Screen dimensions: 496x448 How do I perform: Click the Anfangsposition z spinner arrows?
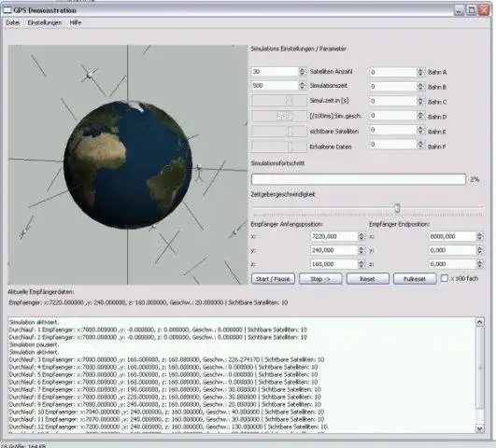click(x=361, y=264)
